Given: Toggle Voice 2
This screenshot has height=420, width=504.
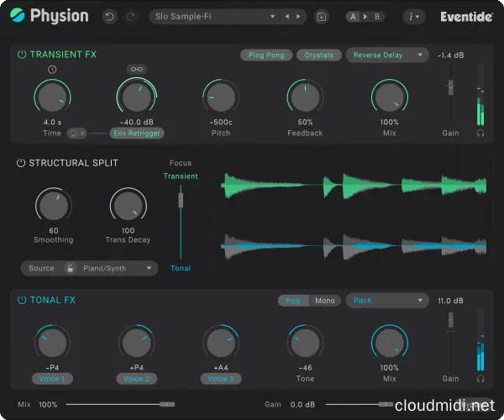Looking at the screenshot, I should (137, 379).
